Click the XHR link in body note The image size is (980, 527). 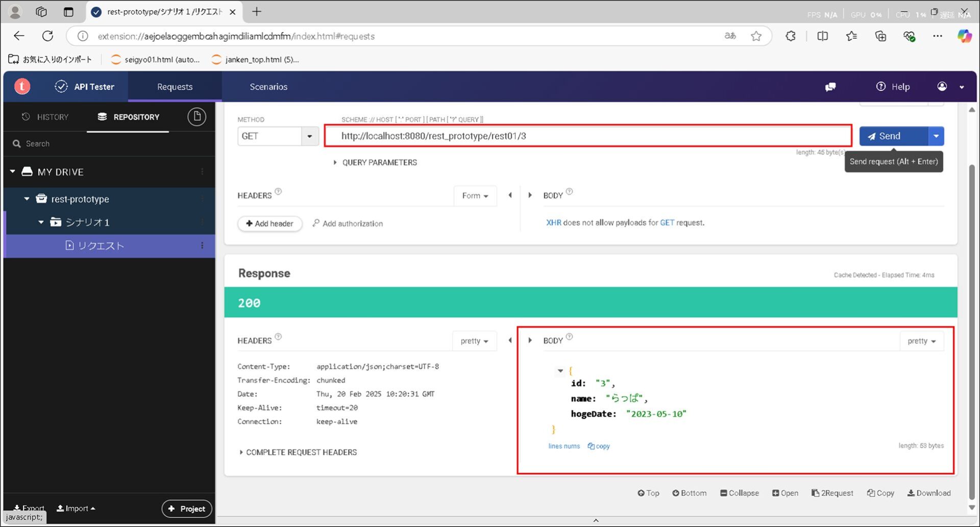click(554, 222)
